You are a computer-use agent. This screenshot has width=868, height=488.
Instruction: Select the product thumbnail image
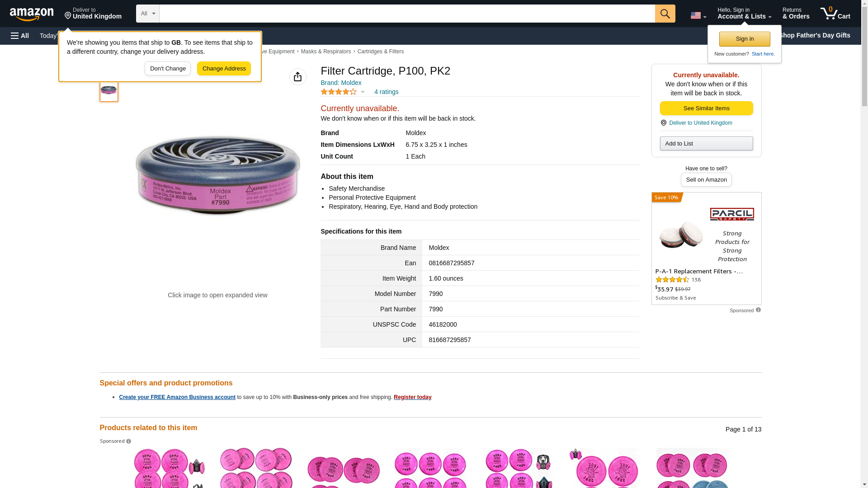coord(109,90)
